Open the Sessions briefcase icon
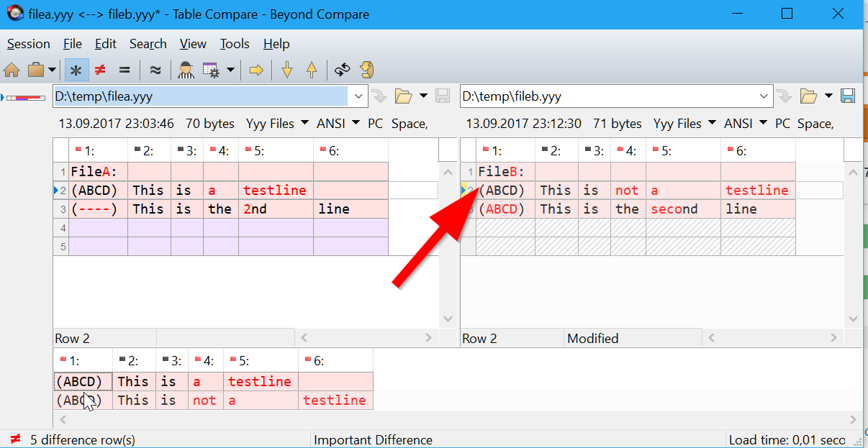Screen dimensions: 868x448 35,70
